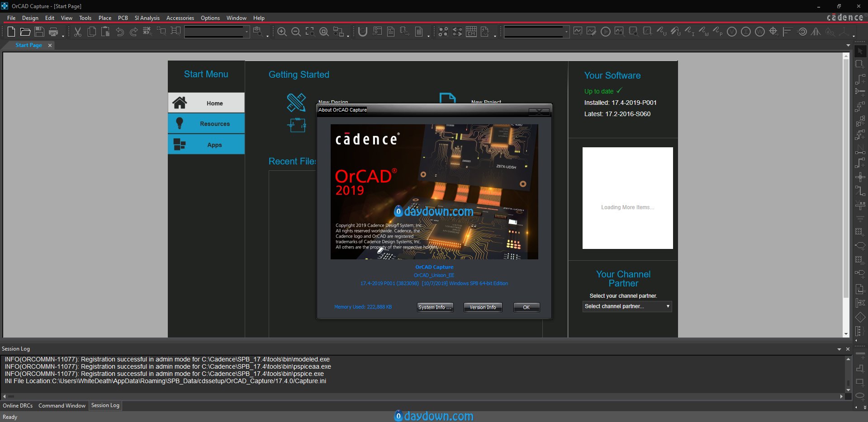Expand the Session Log options arrow

point(839,349)
